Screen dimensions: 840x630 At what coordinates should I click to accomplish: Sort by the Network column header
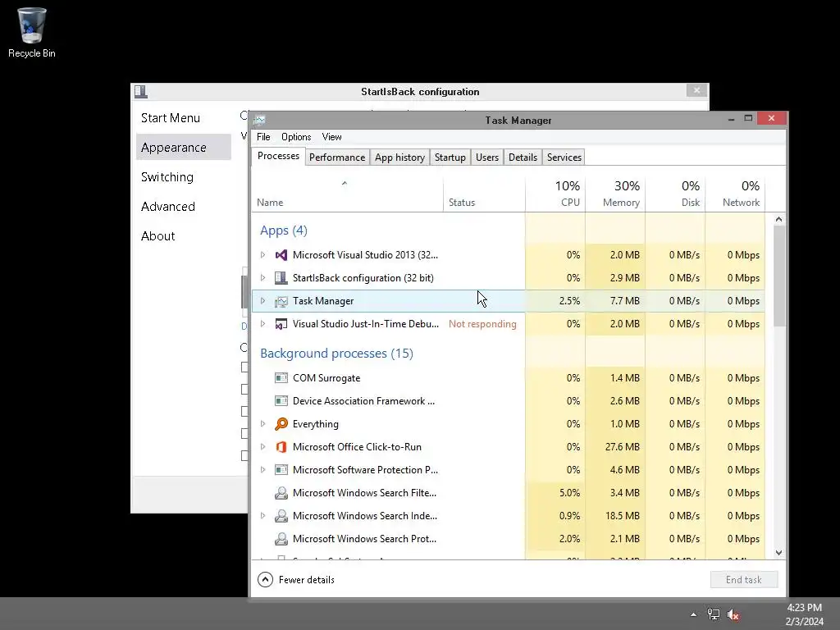pos(736,194)
